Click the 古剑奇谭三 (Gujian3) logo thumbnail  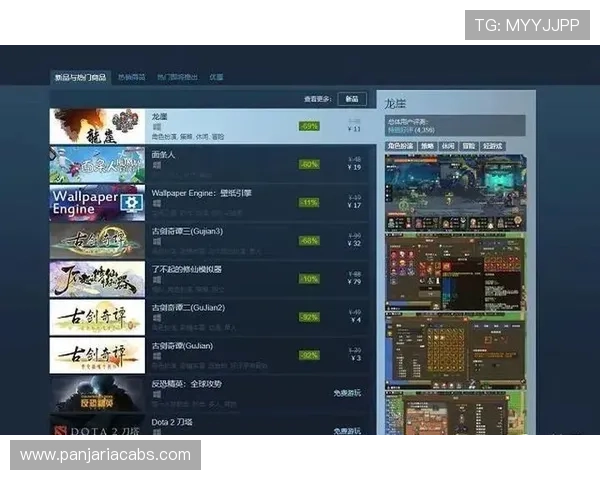coord(97,240)
